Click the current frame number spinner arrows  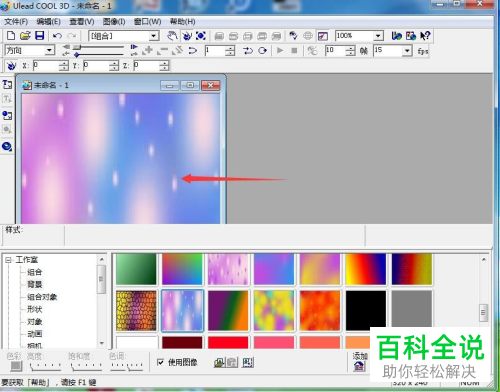230,51
